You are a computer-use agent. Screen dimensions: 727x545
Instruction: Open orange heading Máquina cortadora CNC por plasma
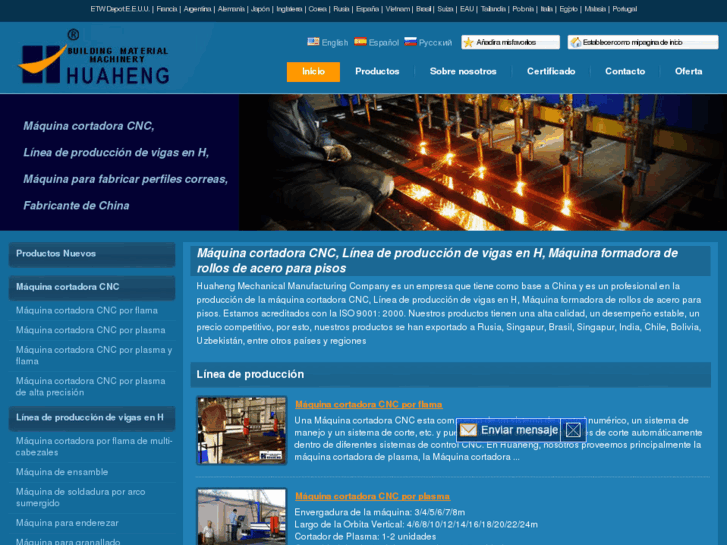pos(372,496)
